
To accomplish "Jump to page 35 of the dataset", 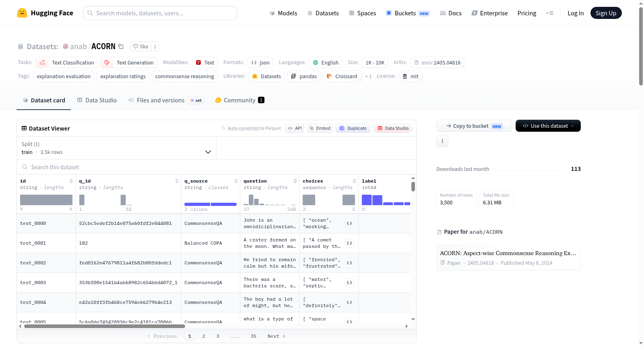I will coord(254,336).
